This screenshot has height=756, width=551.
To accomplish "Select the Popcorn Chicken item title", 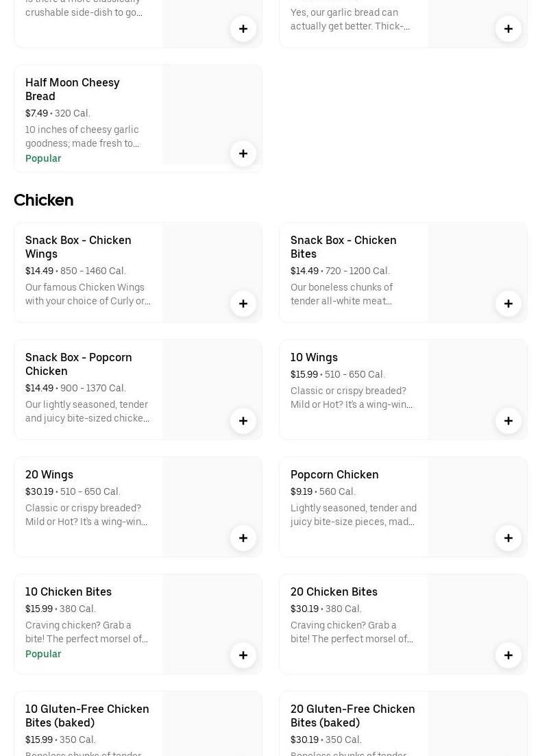I will point(334,474).
